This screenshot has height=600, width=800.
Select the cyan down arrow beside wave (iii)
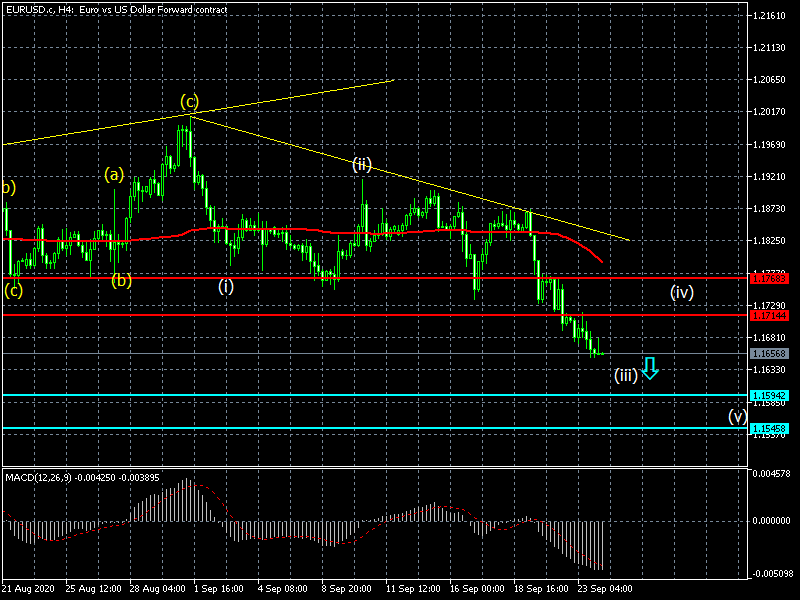(x=649, y=368)
